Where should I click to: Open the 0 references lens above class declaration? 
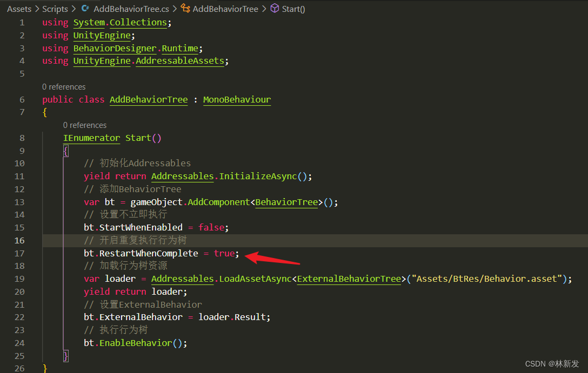click(x=64, y=87)
